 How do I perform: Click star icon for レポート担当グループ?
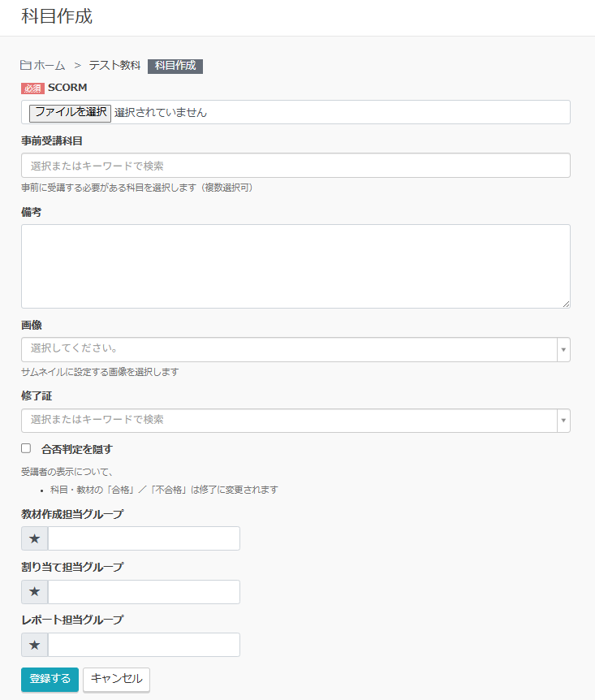pyautogui.click(x=35, y=645)
